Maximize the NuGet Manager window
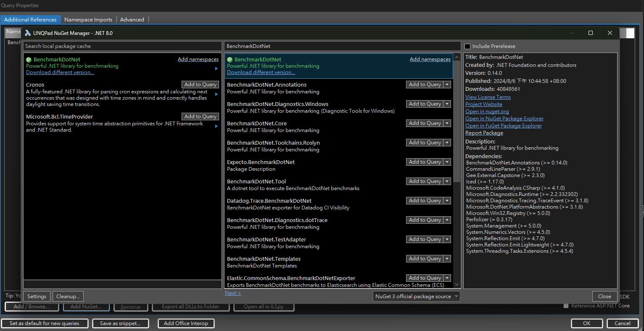The image size is (644, 331). point(590,33)
